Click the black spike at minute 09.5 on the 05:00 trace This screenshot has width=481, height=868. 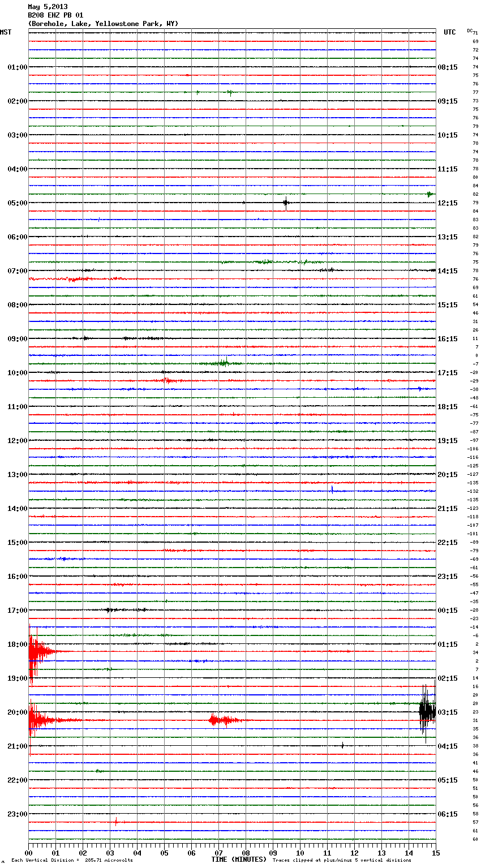click(286, 203)
